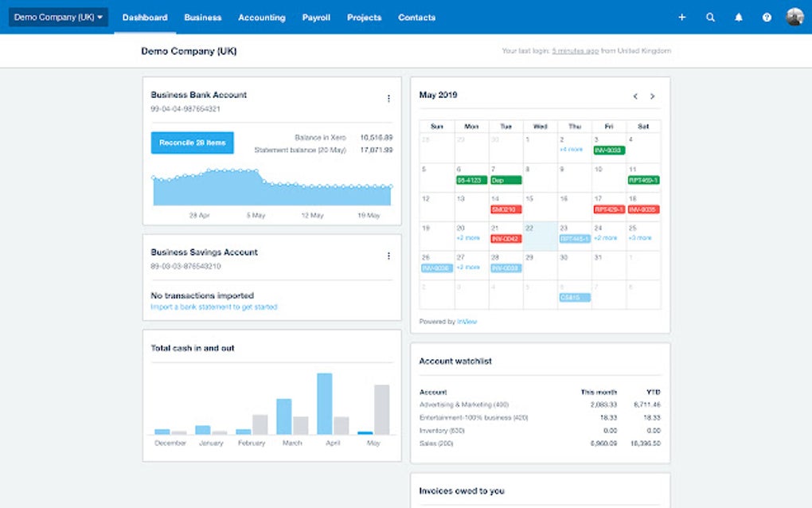Expand the Demo Company (UK) organisation dropdown
This screenshot has height=508, width=812.
tap(59, 17)
